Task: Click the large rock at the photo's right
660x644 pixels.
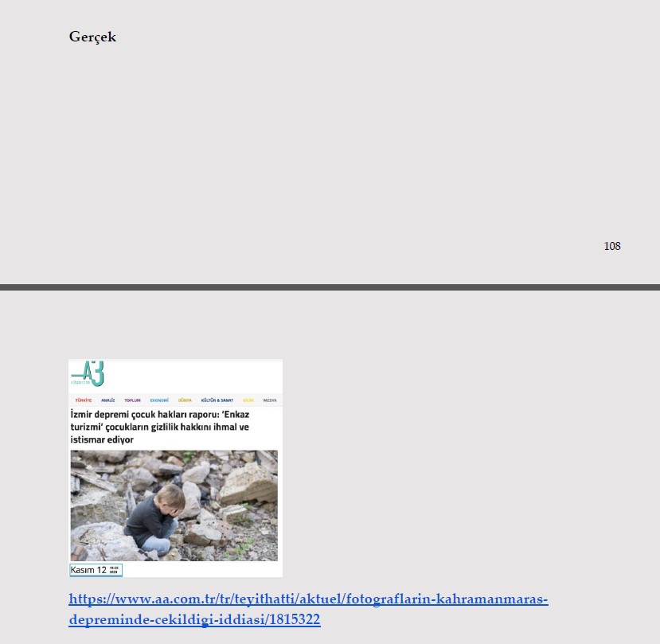Action: point(248,483)
